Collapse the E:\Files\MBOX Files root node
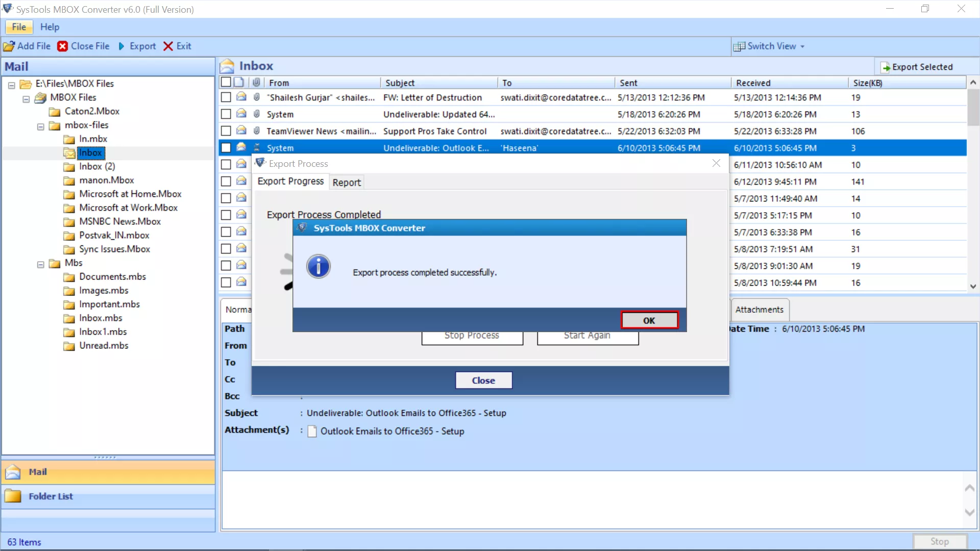 (12, 85)
